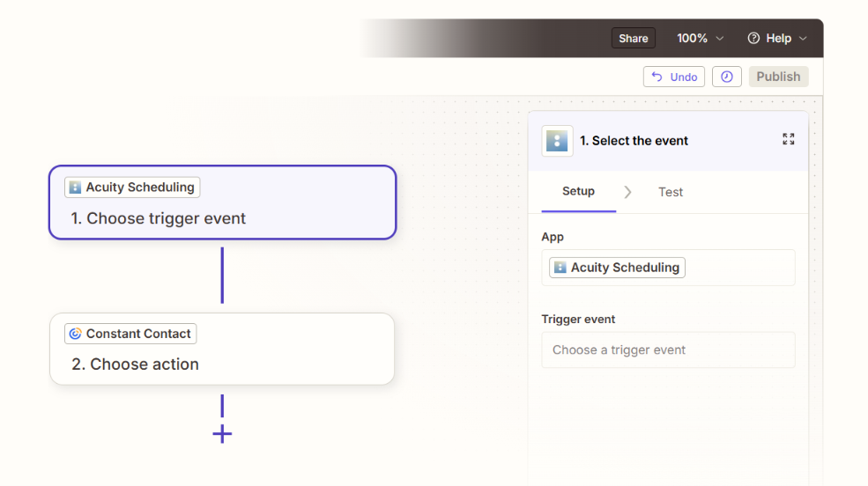The width and height of the screenshot is (868, 486).
Task: Open the Choose a trigger event dropdown
Action: click(x=668, y=350)
